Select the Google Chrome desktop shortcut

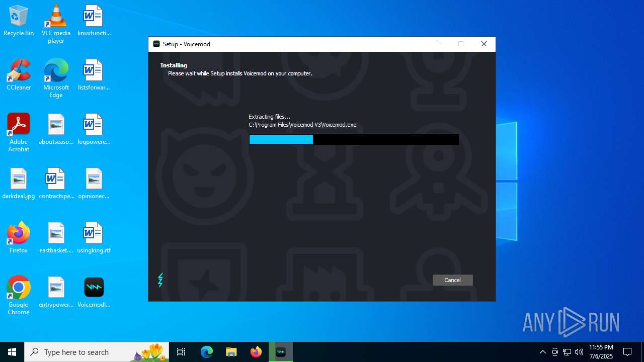[19, 296]
